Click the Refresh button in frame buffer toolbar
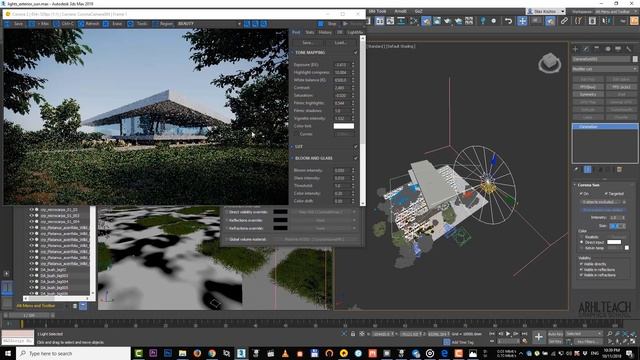The image size is (640, 360). [89, 24]
